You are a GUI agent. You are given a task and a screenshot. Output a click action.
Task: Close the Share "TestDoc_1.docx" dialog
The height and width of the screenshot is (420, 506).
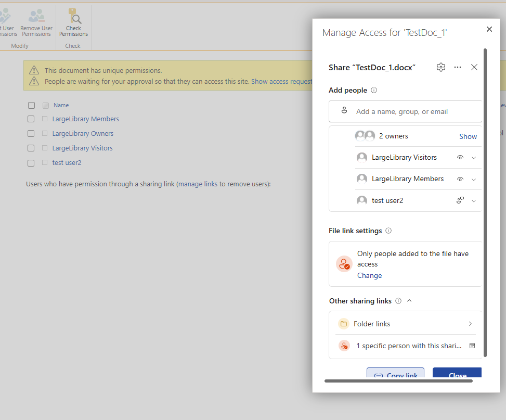(474, 67)
